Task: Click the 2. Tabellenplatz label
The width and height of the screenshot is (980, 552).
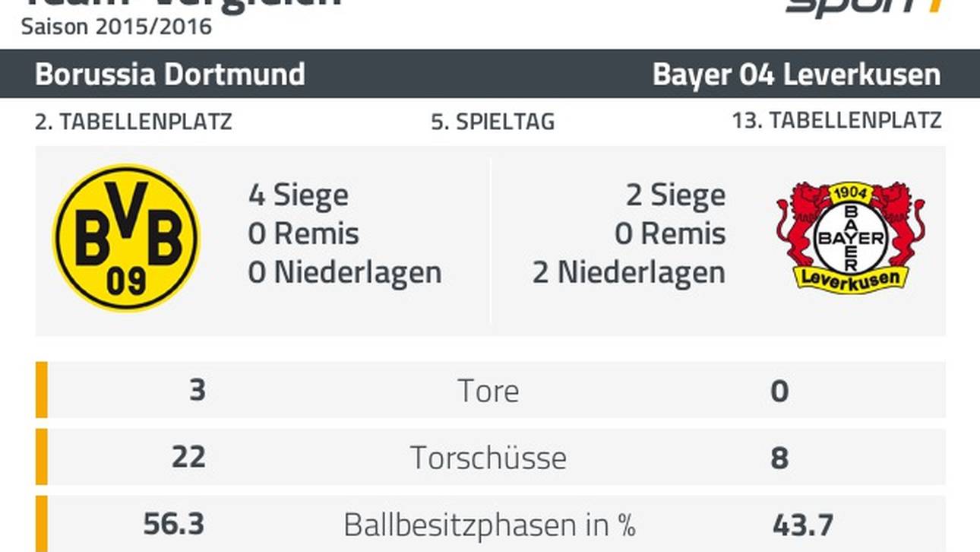Action: (x=134, y=121)
